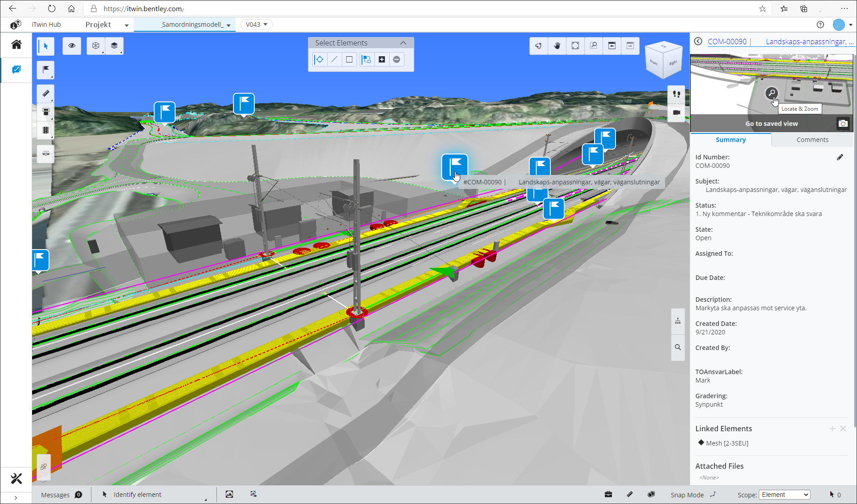Click the status bar image tool icon
Image resolution: width=857 pixels, height=504 pixels.
coord(229,494)
